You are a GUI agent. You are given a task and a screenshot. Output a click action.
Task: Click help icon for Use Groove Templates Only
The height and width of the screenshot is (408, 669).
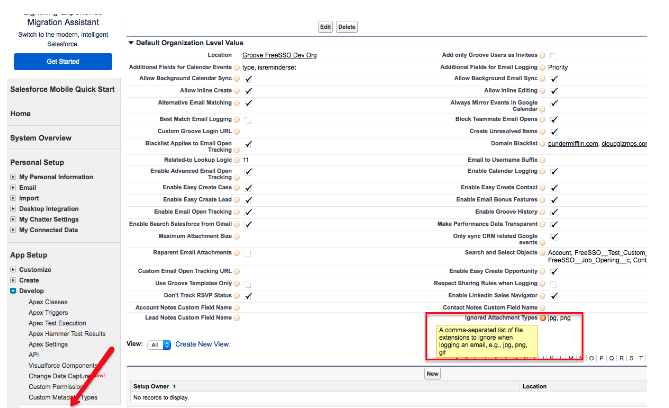[236, 283]
